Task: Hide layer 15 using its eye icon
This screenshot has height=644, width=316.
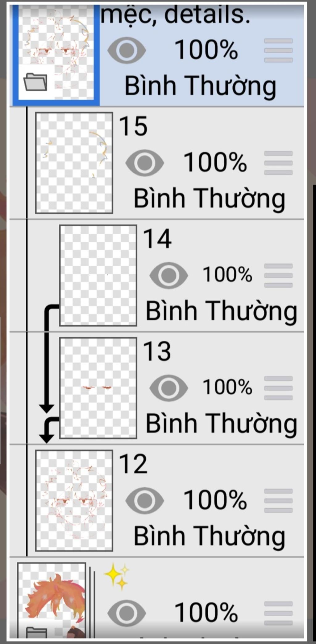Action: [144, 163]
